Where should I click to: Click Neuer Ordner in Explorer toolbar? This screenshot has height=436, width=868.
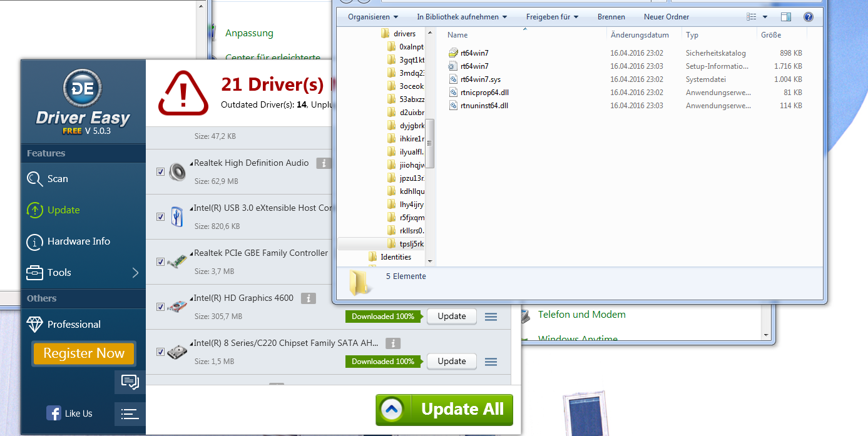(x=666, y=17)
